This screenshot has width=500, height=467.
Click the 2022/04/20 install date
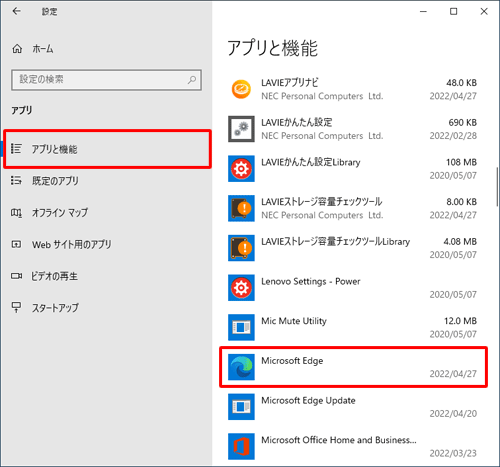453,414
